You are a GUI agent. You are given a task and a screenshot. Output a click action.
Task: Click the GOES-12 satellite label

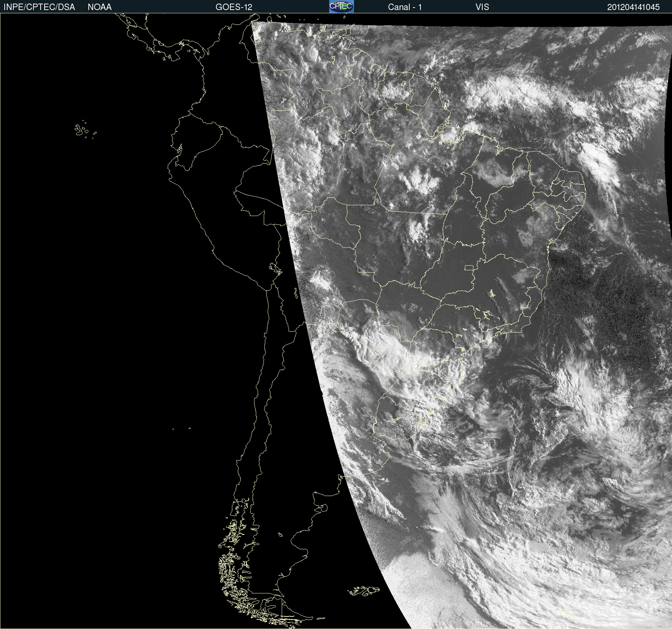[234, 7]
